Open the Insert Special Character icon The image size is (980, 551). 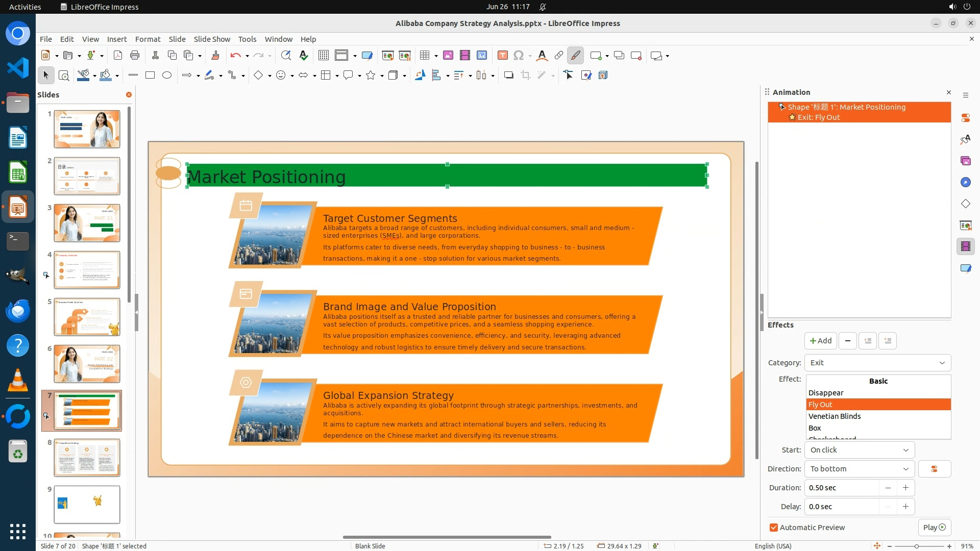519,56
